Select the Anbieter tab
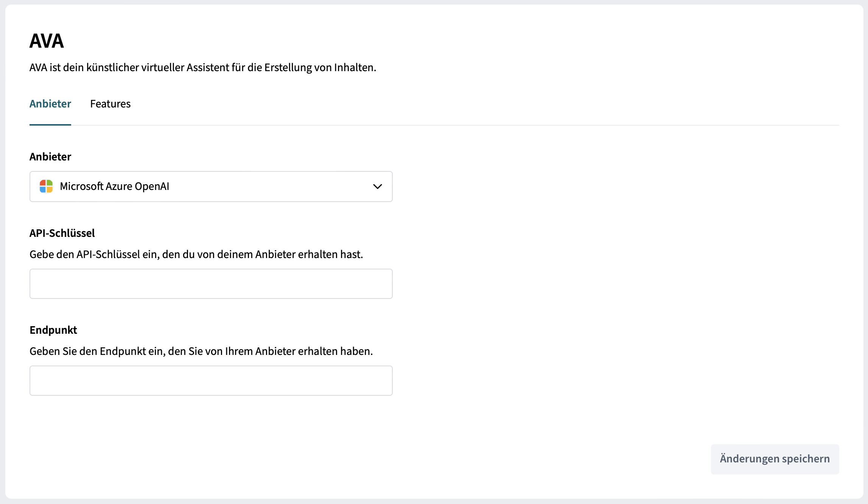Image resolution: width=868 pixels, height=504 pixels. (50, 104)
